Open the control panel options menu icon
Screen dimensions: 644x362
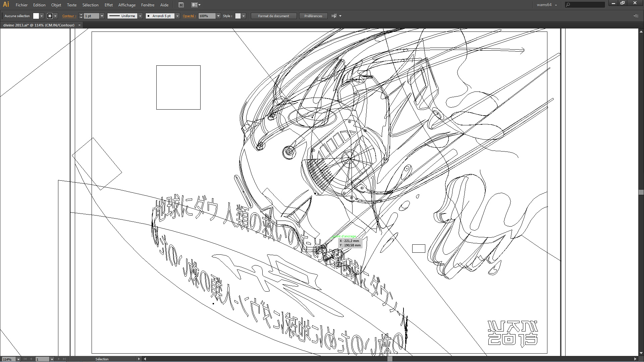coord(636,16)
